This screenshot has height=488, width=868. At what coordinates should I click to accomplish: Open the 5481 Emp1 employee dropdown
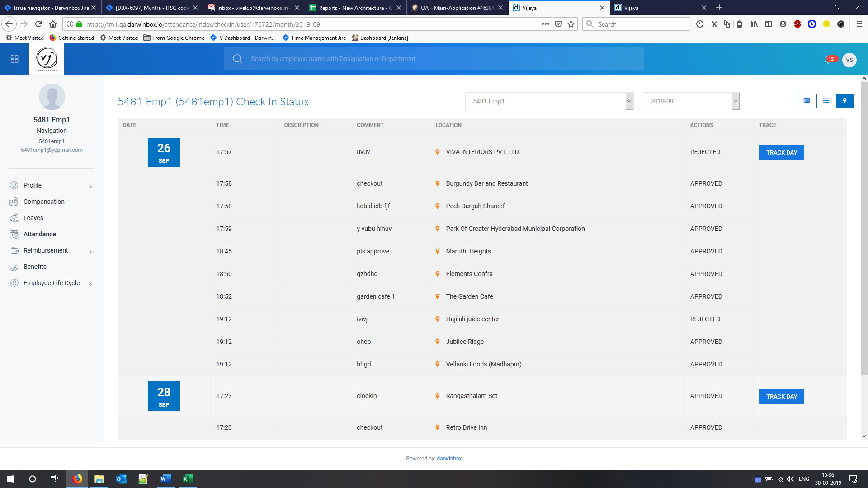click(549, 101)
